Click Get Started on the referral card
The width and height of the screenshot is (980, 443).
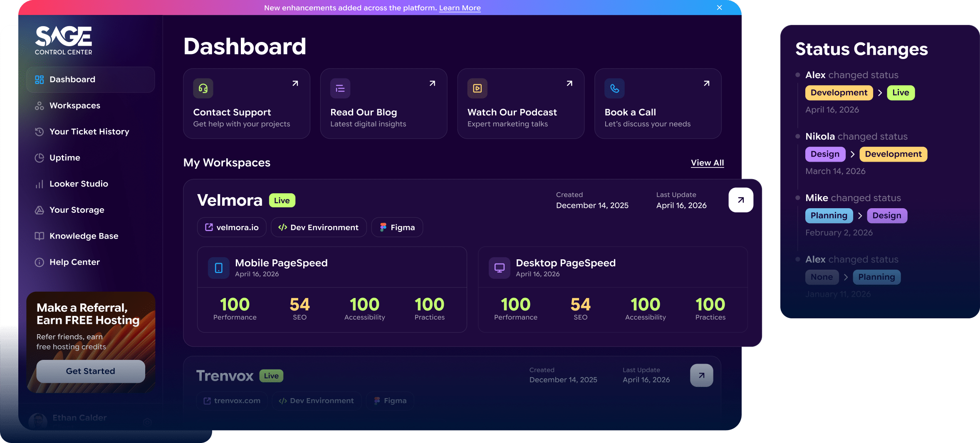91,371
